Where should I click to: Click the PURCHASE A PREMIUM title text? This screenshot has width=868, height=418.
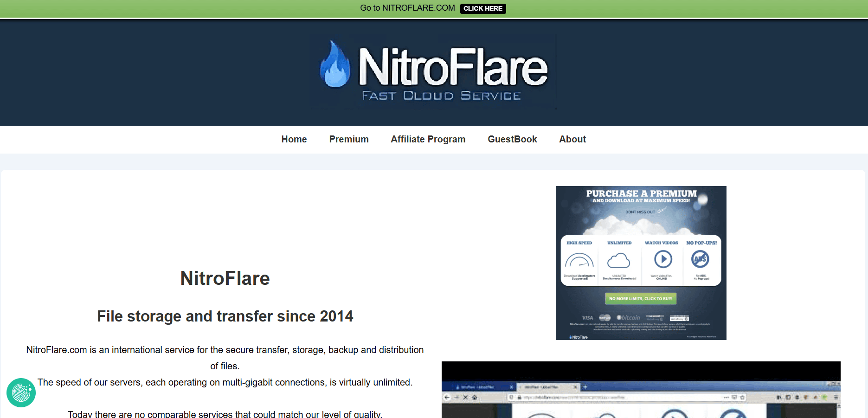641,193
